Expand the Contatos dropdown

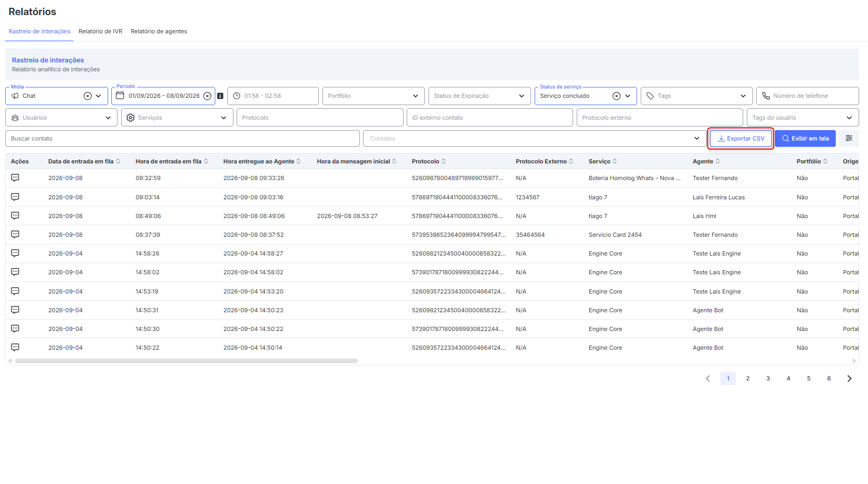697,138
